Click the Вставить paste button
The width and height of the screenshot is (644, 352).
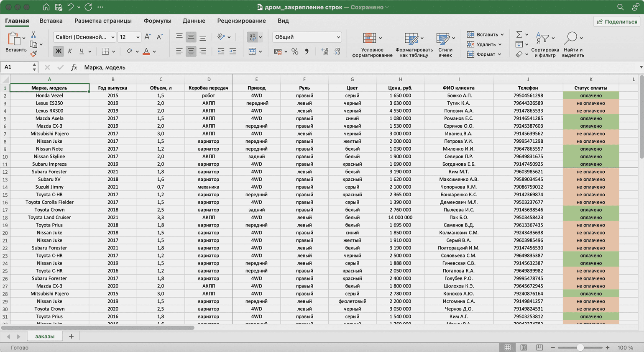tap(16, 42)
